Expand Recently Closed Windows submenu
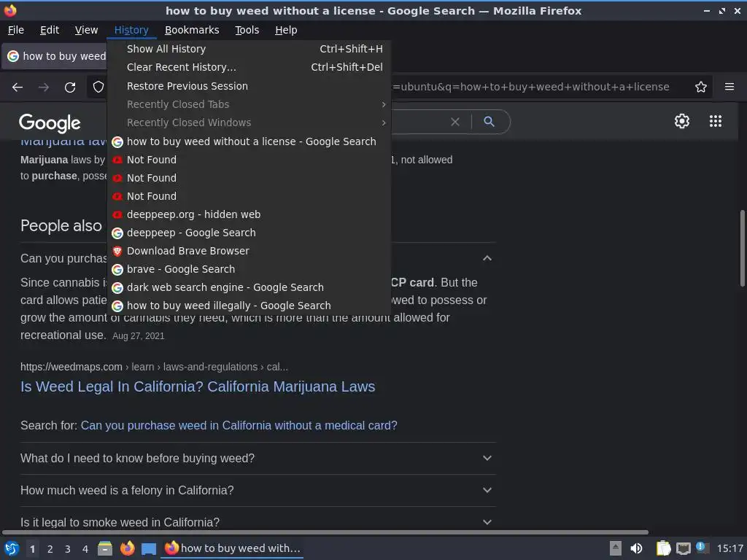Image resolution: width=747 pixels, height=560 pixels. 249,122
